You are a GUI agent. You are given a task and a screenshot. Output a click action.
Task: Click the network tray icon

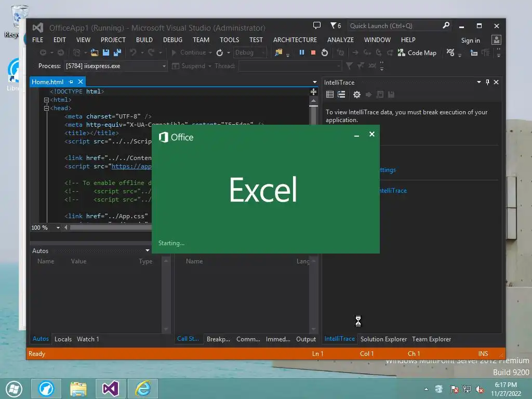pos(467,389)
